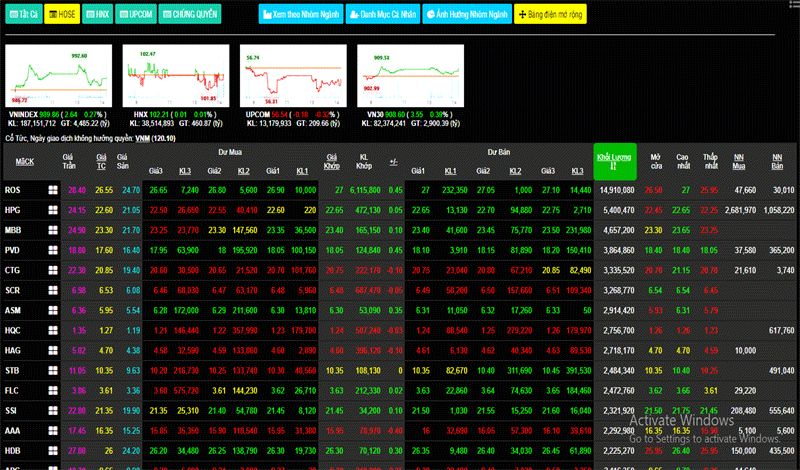Image resolution: width=800 pixels, height=470 pixels.
Task: Open the grid icon next to FLC
Action: [x=53, y=390]
